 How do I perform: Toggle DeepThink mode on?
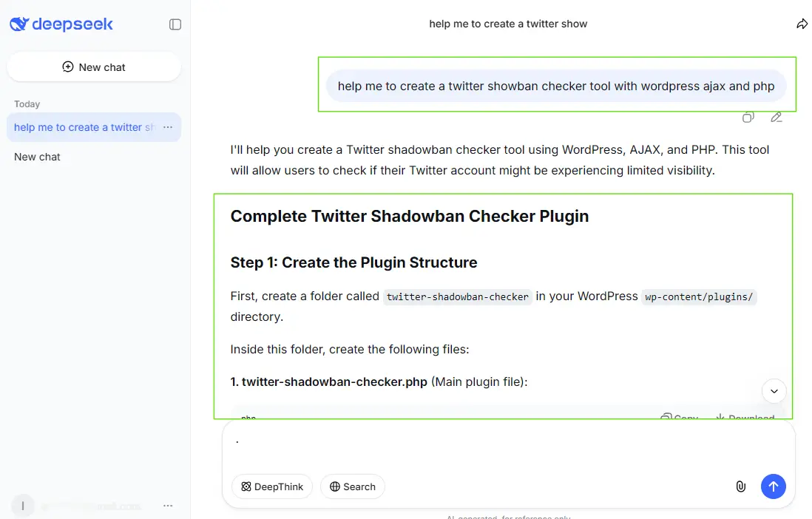272,486
